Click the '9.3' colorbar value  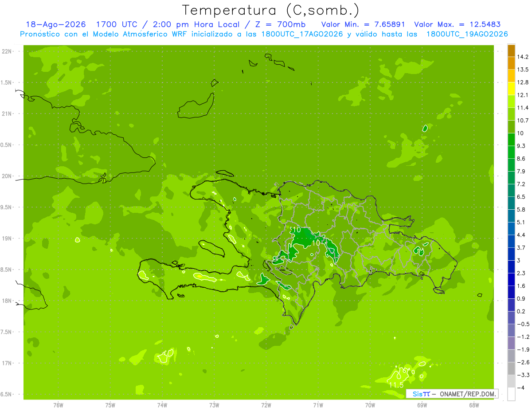coord(522,146)
